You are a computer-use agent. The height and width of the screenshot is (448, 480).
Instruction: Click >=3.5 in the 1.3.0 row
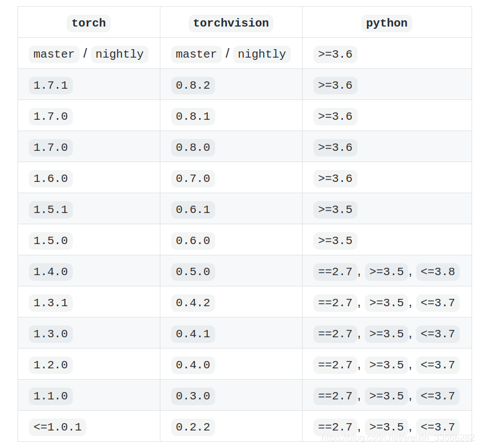(x=386, y=334)
